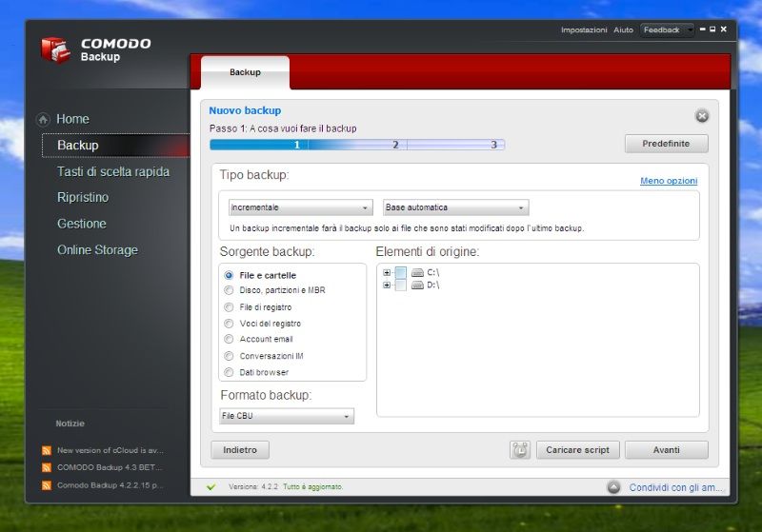Select Backup in the sidebar

click(x=115, y=146)
